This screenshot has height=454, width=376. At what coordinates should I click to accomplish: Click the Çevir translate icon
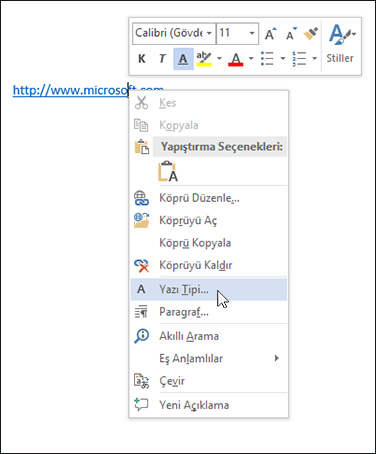pos(141,381)
